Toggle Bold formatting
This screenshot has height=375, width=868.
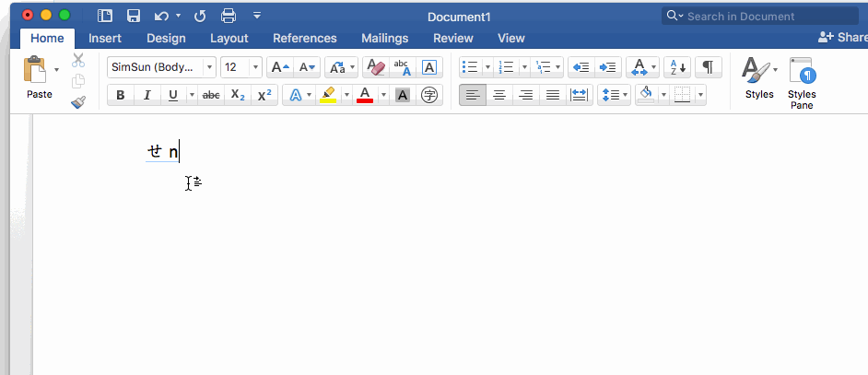(121, 95)
